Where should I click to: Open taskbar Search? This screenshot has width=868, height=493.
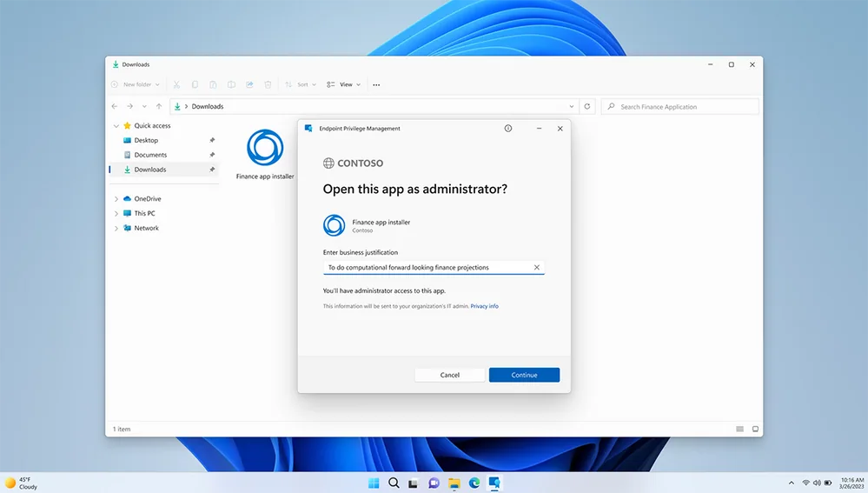point(394,483)
